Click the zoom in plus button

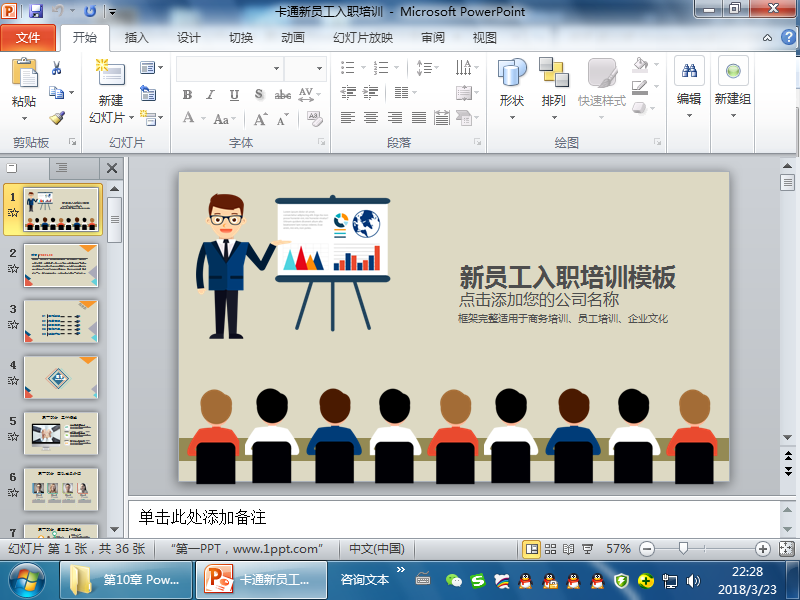[x=763, y=549]
